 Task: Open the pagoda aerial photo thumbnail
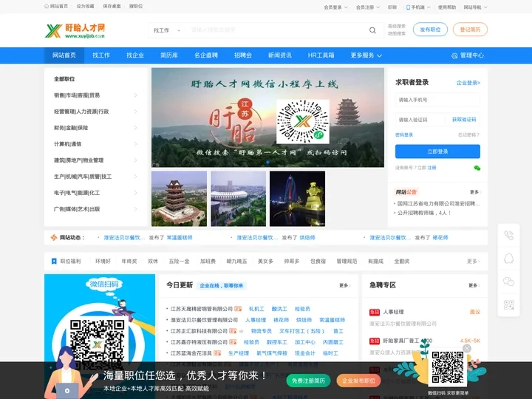(179, 199)
